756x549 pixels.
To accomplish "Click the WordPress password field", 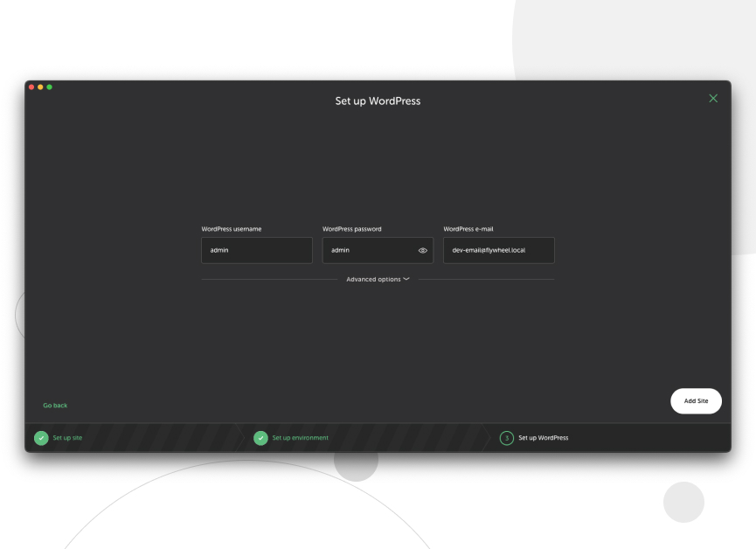I will pyautogui.click(x=378, y=250).
